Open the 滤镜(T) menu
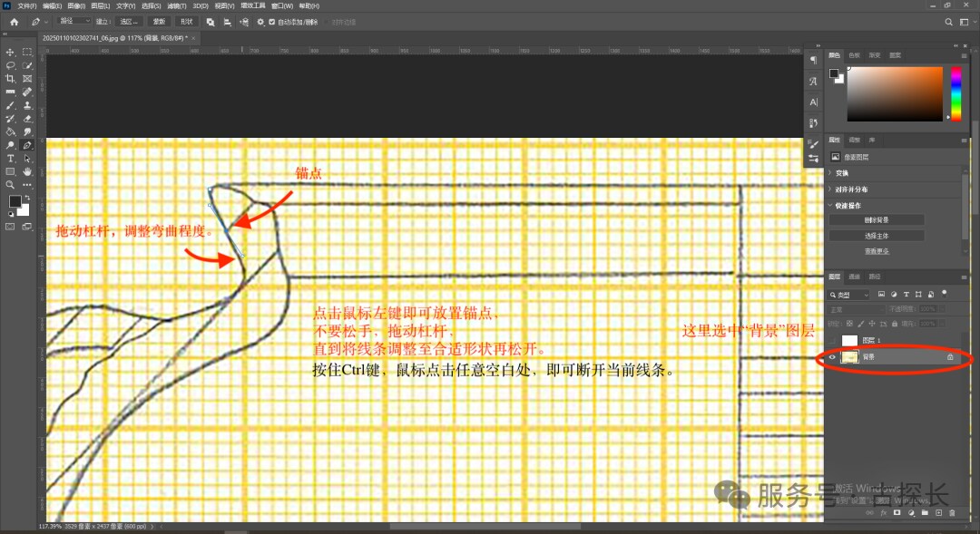 click(x=177, y=5)
